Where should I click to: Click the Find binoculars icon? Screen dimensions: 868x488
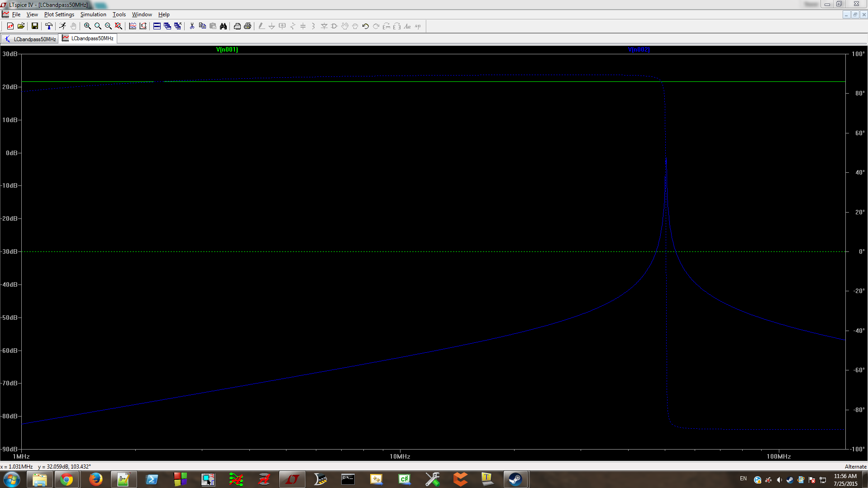pyautogui.click(x=223, y=26)
